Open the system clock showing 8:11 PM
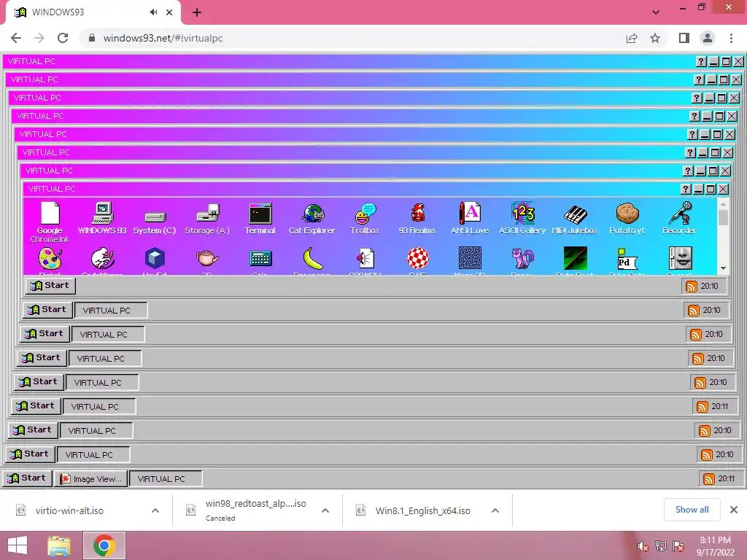The height and width of the screenshot is (560, 747). click(715, 545)
